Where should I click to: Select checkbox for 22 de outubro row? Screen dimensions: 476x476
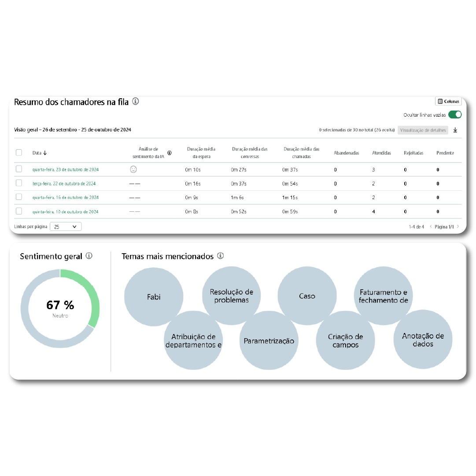[x=19, y=183]
